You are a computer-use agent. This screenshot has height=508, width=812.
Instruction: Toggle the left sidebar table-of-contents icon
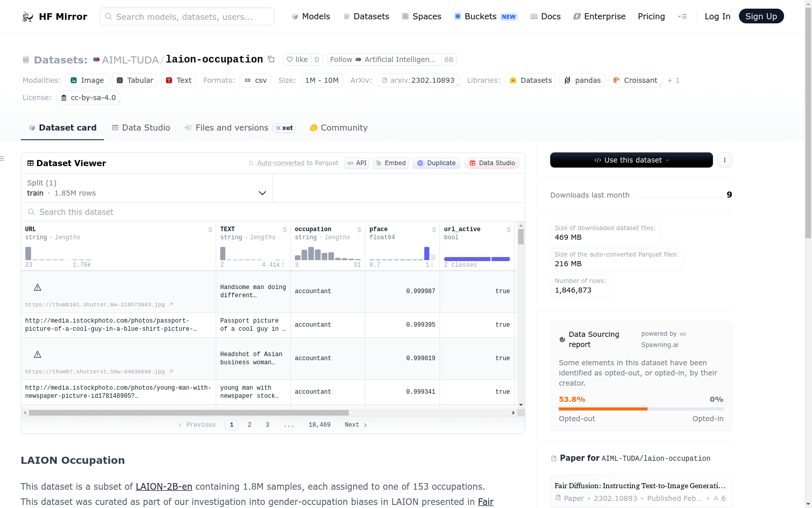coord(3,159)
